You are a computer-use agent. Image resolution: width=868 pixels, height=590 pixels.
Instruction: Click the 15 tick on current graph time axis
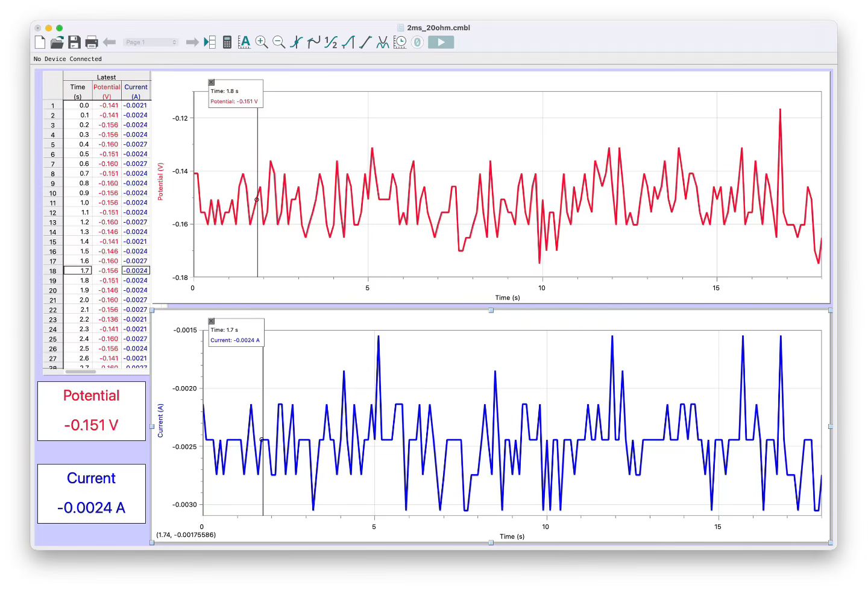718,527
